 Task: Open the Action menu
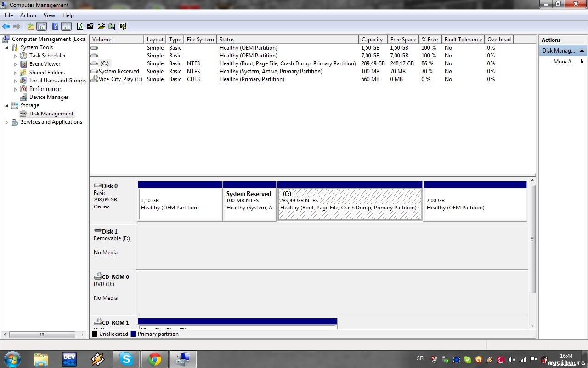click(x=28, y=15)
